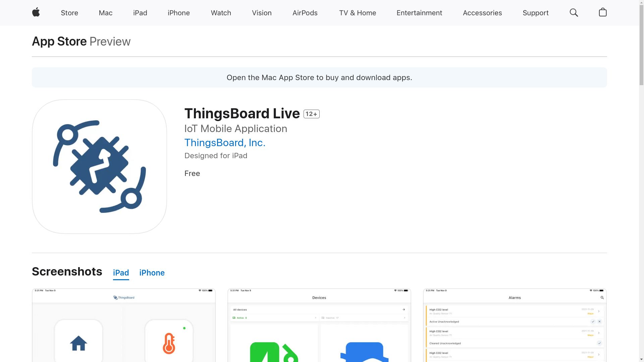The width and height of the screenshot is (644, 362).
Task: Click the App Store heading link
Action: coord(59,42)
